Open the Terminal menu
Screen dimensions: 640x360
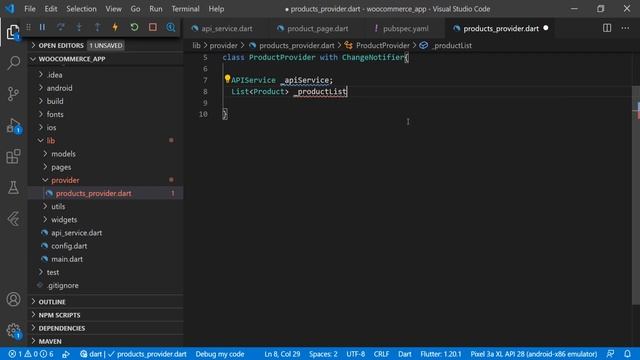click(x=185, y=9)
